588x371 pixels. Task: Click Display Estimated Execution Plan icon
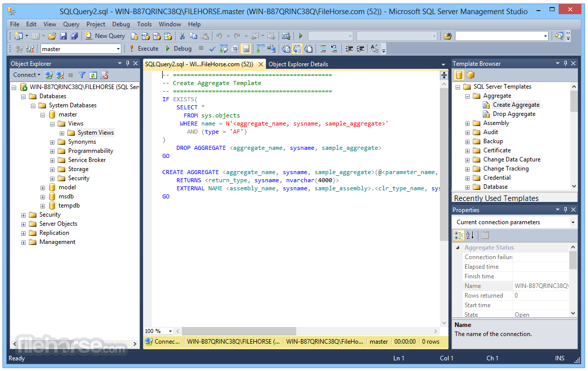click(x=224, y=49)
